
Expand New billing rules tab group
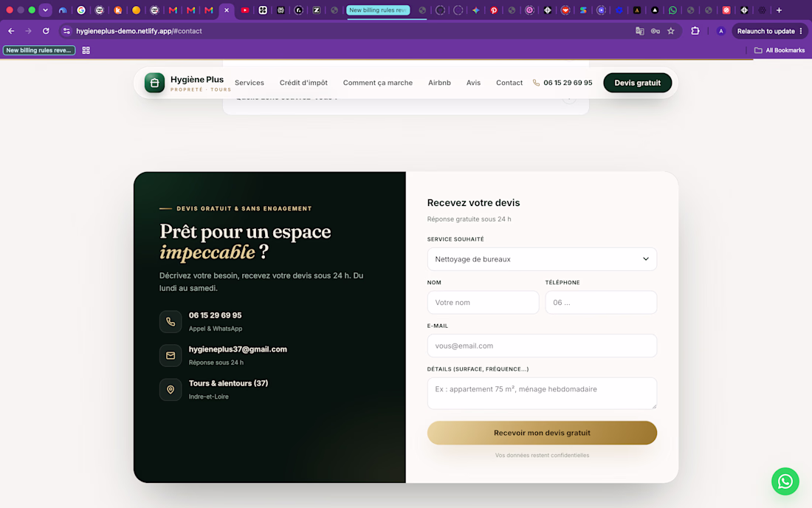click(378, 10)
